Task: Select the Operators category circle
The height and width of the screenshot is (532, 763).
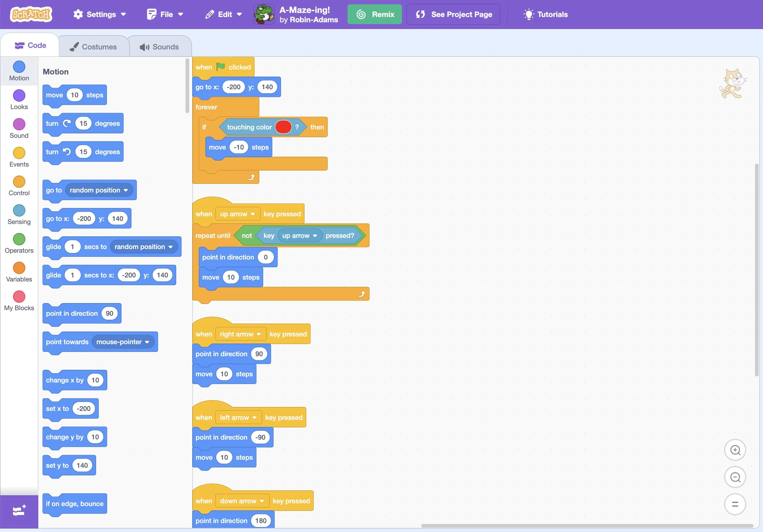Action: click(19, 239)
